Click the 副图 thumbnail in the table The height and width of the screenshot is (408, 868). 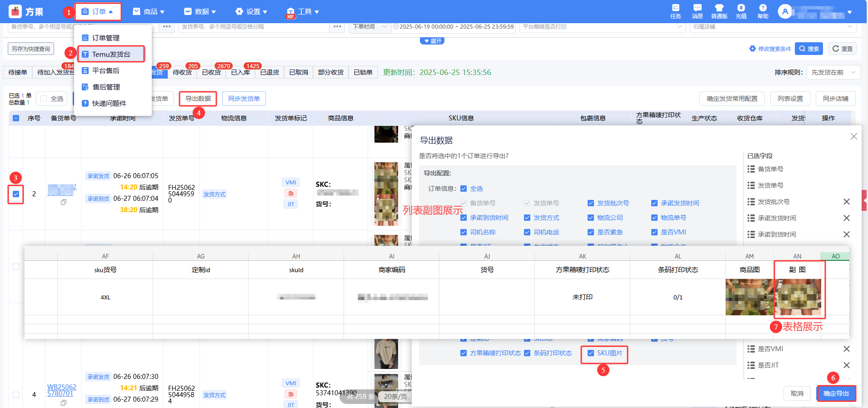pos(798,297)
